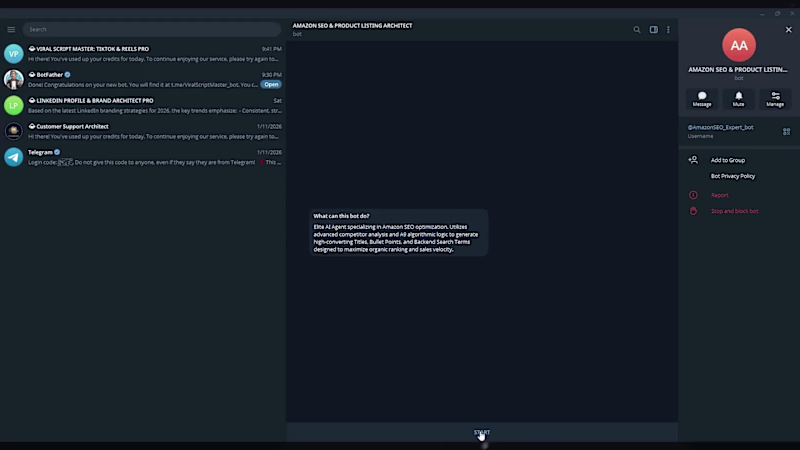Click the bot icon before Customer Support Architect
Screen dimensions: 800x450
32,126
